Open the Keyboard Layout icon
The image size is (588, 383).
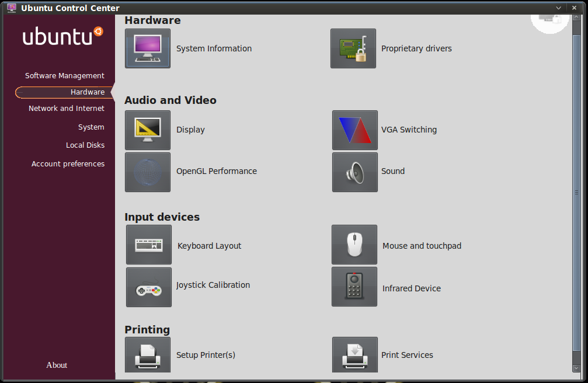pyautogui.click(x=149, y=245)
